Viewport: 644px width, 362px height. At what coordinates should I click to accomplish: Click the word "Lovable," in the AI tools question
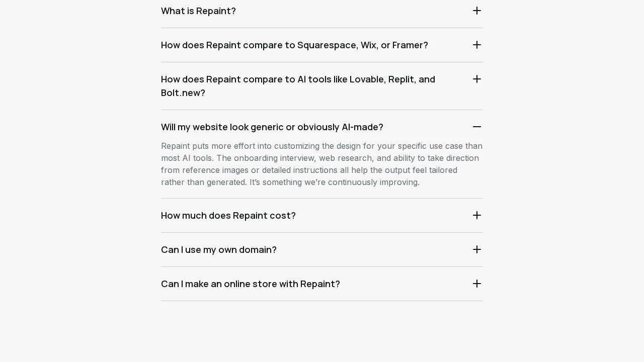367,79
